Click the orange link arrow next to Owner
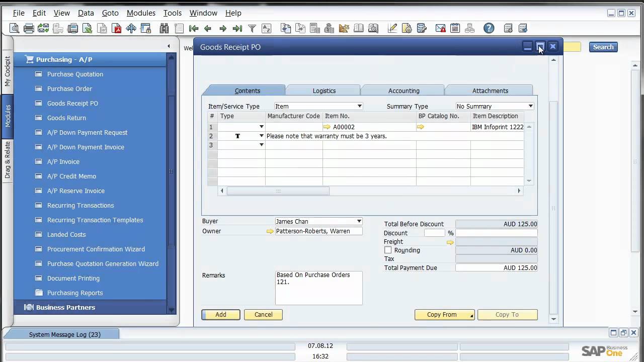The image size is (644, 362). pyautogui.click(x=270, y=231)
